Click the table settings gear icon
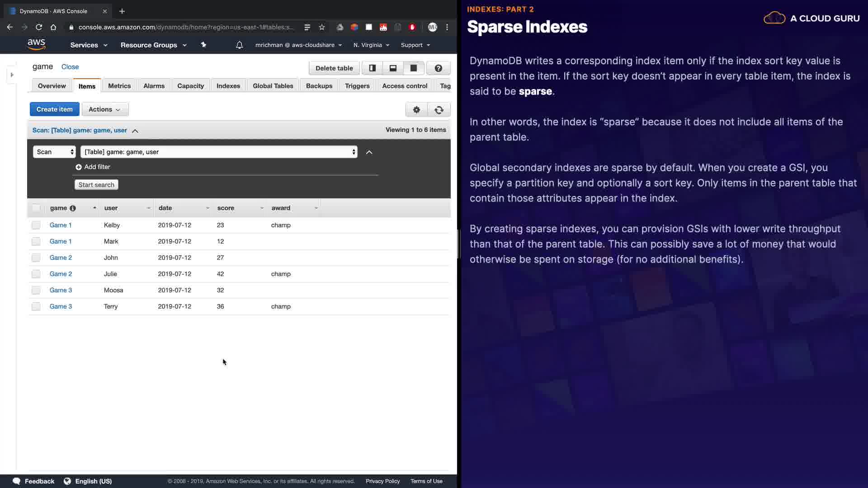Screen dimensions: 868x488 [416, 110]
